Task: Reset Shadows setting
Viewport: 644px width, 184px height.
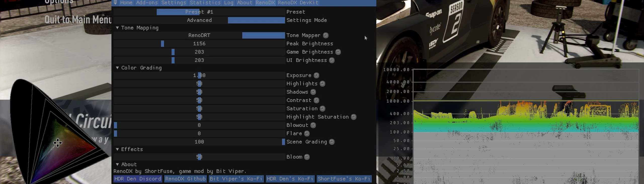Action: click(x=313, y=92)
